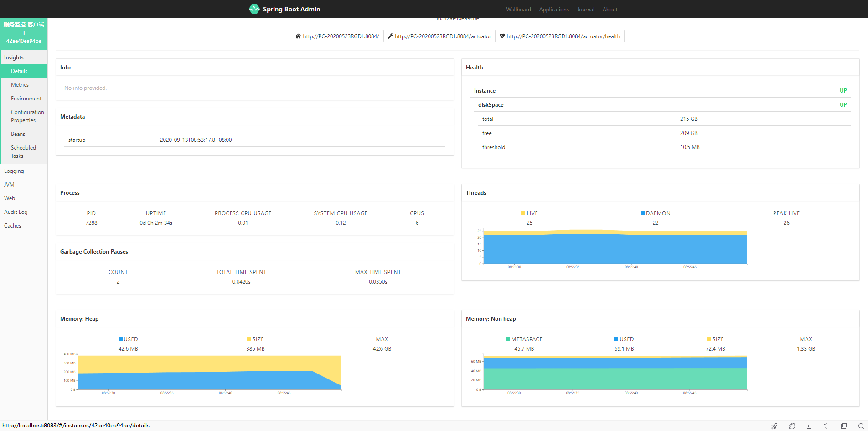Viewport: 868px width, 431px height.
Task: Open the About page
Action: (x=610, y=10)
